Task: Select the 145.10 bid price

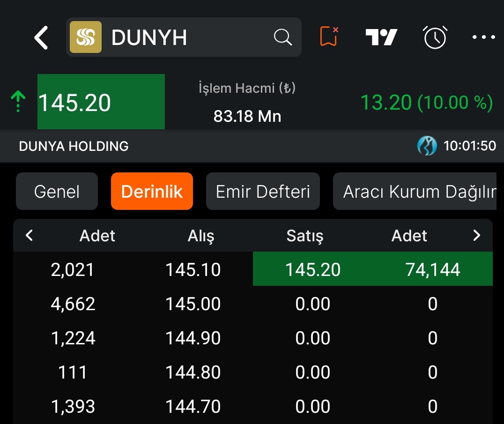Action: coord(193,269)
